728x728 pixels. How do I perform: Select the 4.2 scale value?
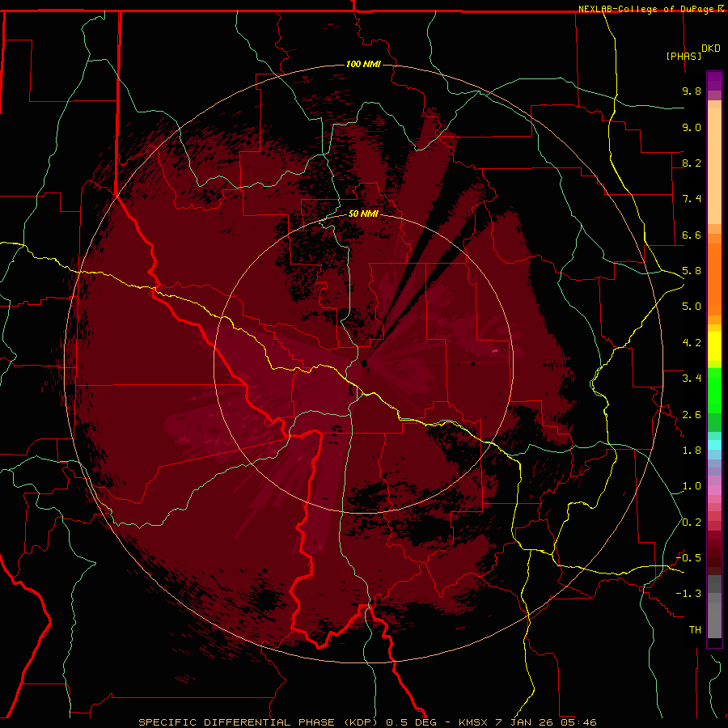click(692, 343)
